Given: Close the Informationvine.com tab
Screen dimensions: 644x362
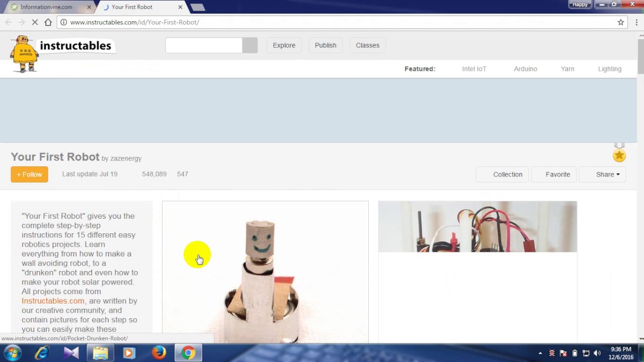Looking at the screenshot, I should (89, 7).
